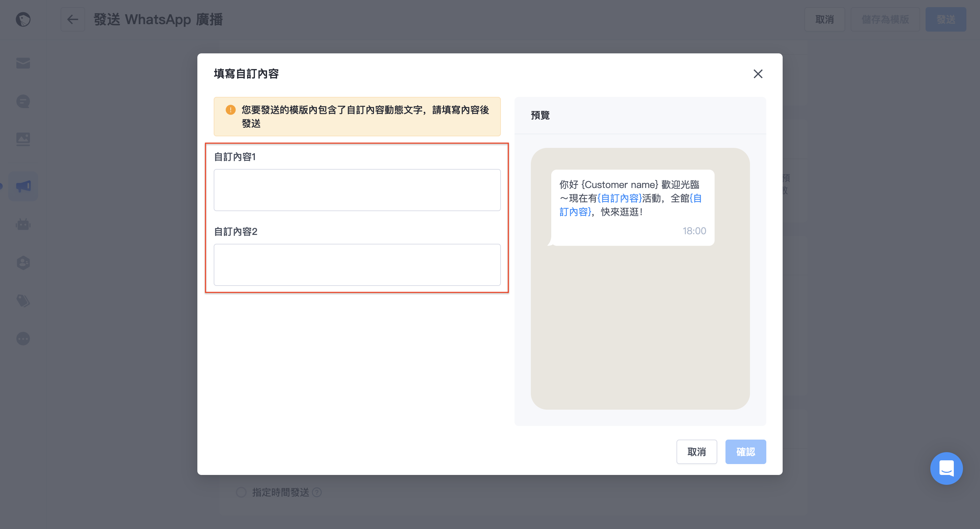Click the message preview bubble text
Viewport: 980px width, 529px height.
631,198
